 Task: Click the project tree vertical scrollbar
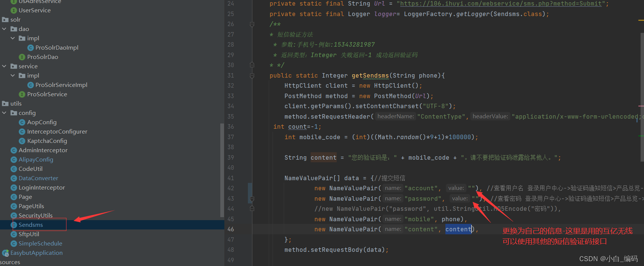click(x=222, y=170)
